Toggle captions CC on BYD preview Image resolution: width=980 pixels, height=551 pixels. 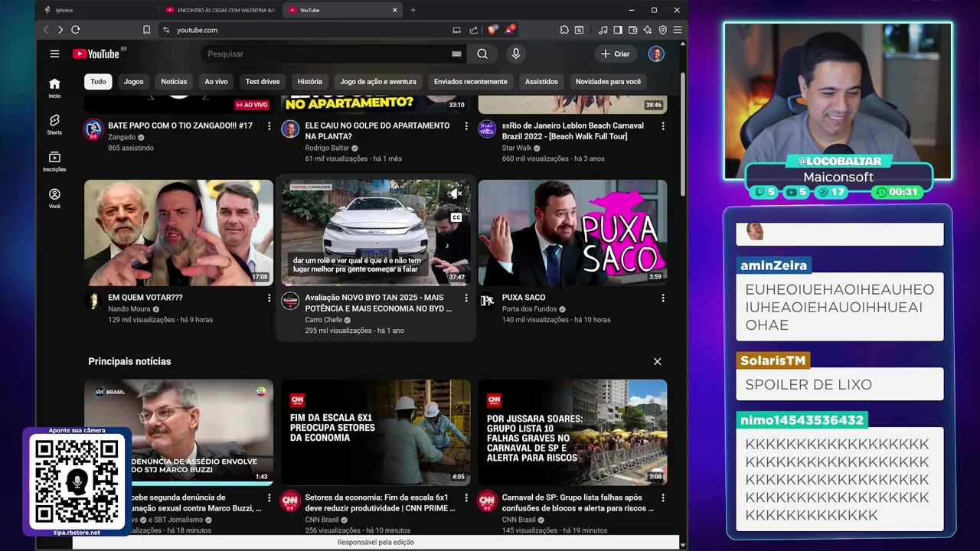(456, 217)
